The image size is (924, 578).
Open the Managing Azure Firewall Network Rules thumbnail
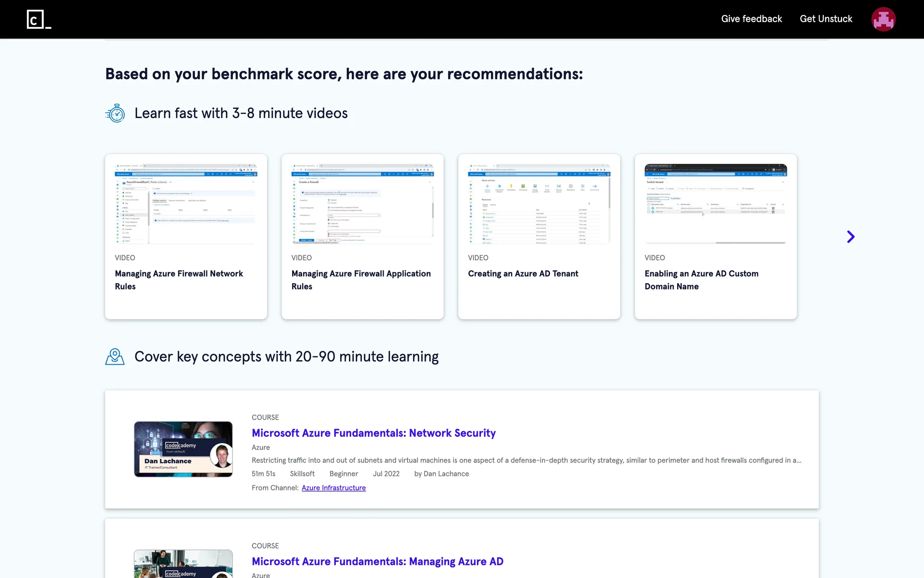pyautogui.click(x=186, y=204)
